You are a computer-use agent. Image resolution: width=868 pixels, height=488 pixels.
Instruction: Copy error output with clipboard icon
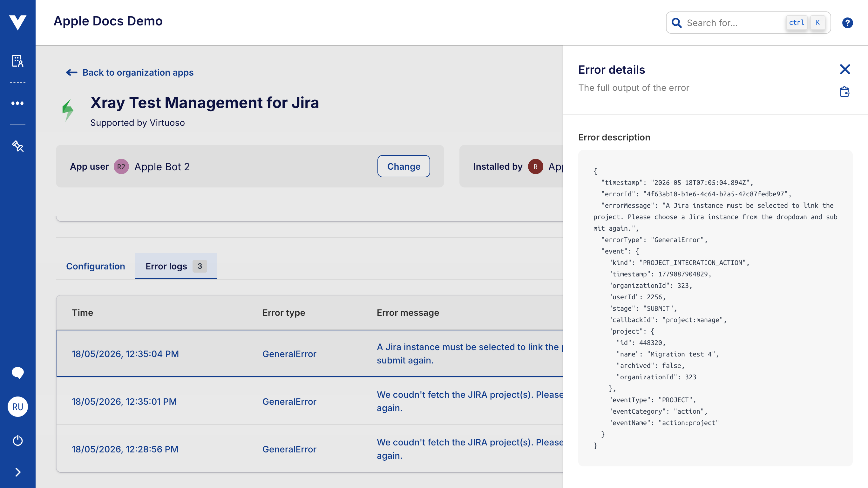pyautogui.click(x=845, y=92)
